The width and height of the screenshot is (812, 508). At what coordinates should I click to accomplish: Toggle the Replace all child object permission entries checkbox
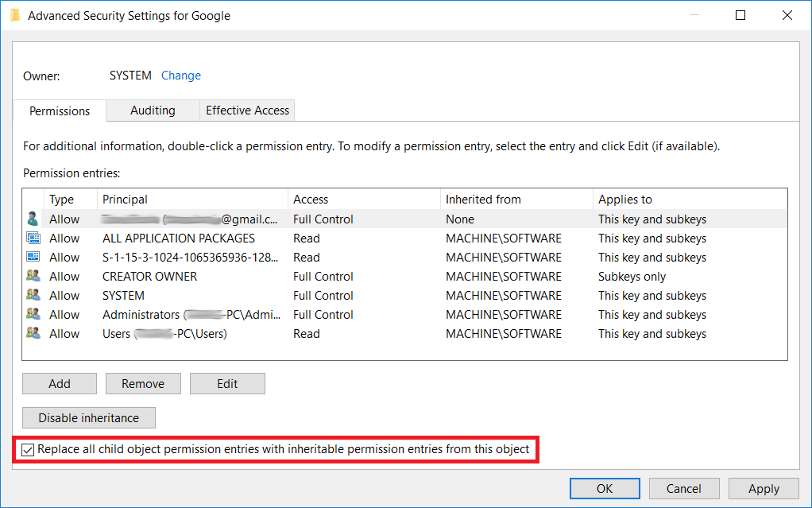coord(28,449)
